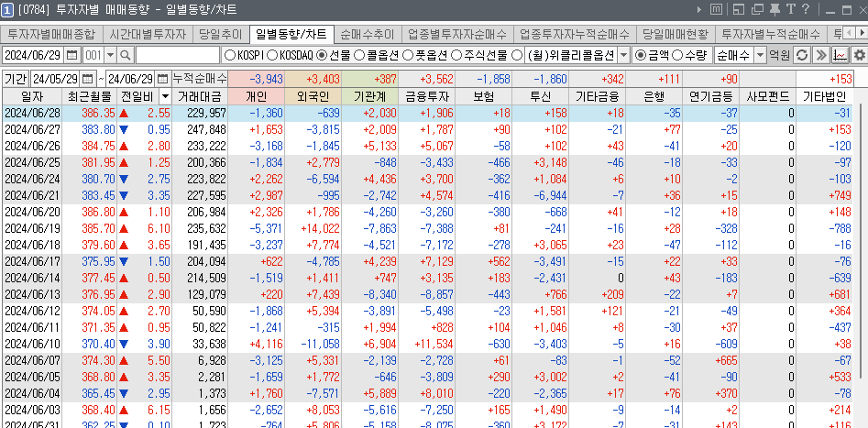Image resolution: width=868 pixels, height=428 pixels.
Task: Click the search magnifier icon
Action: click(x=126, y=56)
